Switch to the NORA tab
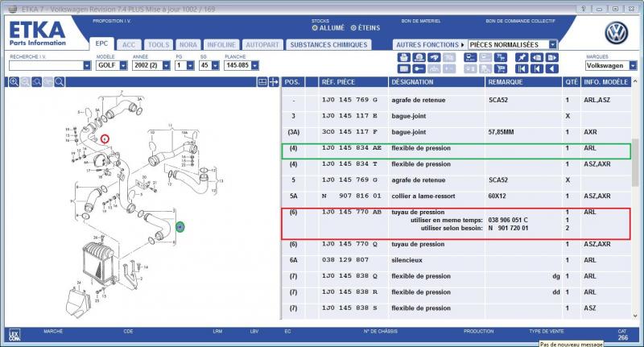Image resolution: width=644 pixels, height=347 pixels. pyautogui.click(x=188, y=44)
